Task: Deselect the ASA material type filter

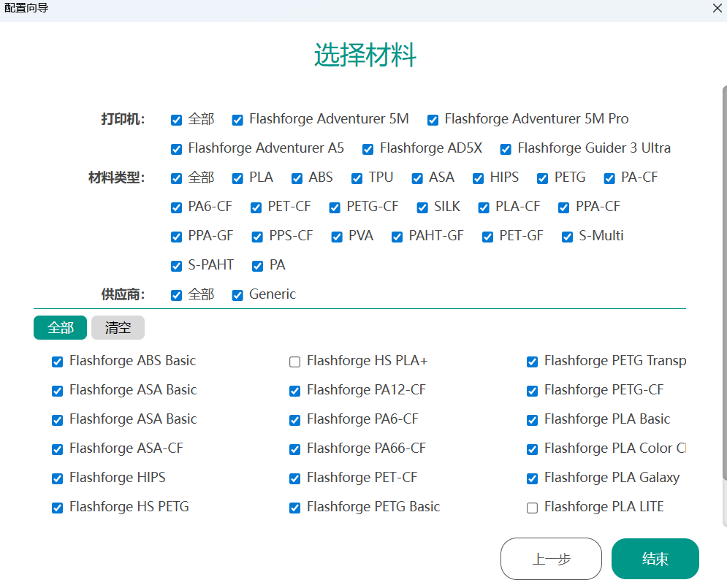Action: click(x=416, y=178)
